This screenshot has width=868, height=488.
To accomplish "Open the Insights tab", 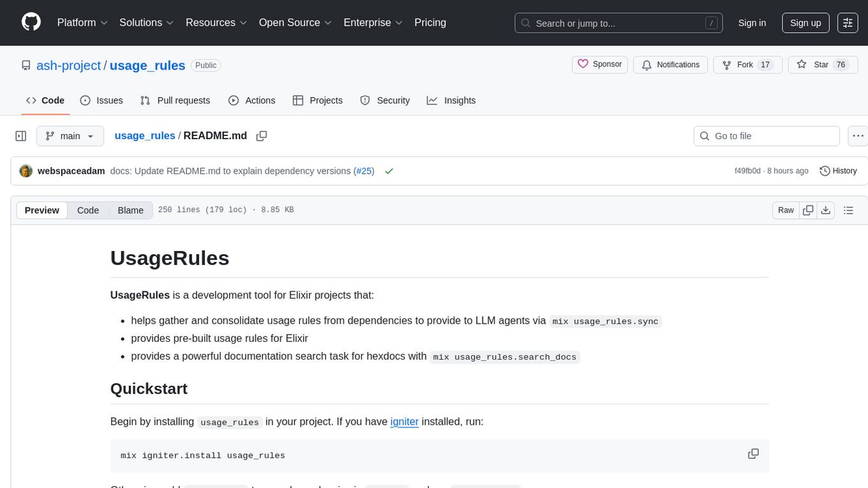I will tap(451, 100).
